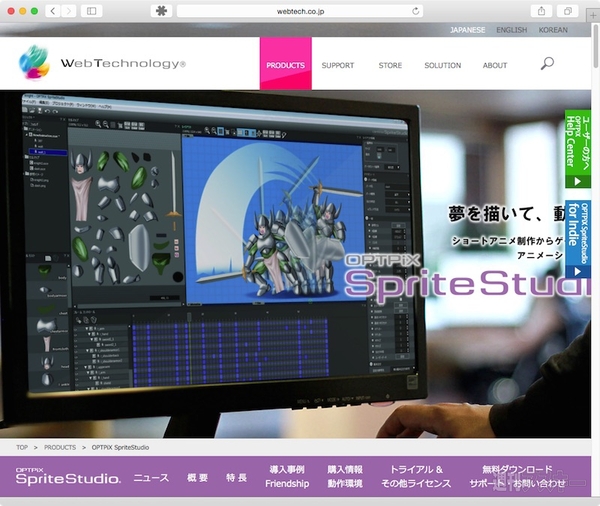600x506 pixels.
Task: Open the SOLUTION menu
Action: tap(443, 65)
